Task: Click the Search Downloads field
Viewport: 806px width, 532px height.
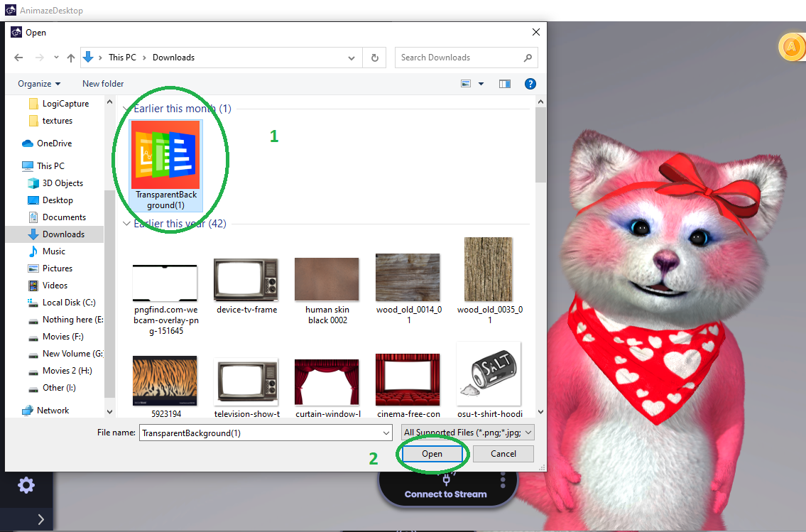Action: [x=458, y=58]
